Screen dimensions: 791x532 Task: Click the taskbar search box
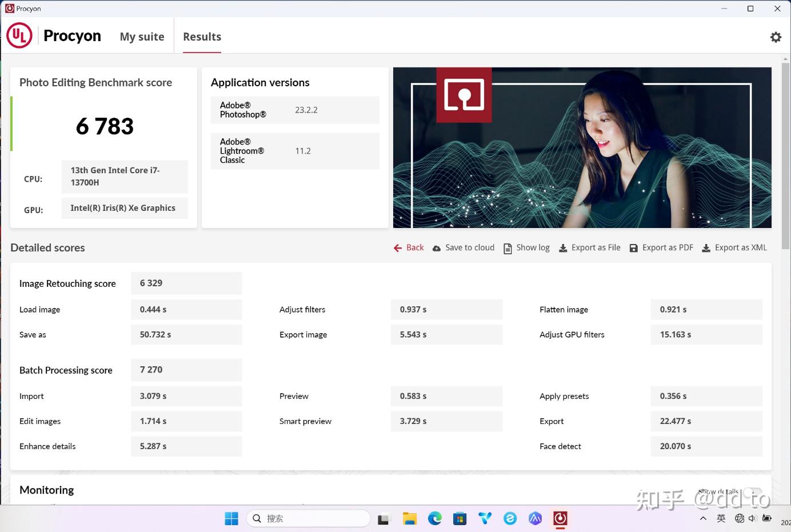click(x=309, y=518)
